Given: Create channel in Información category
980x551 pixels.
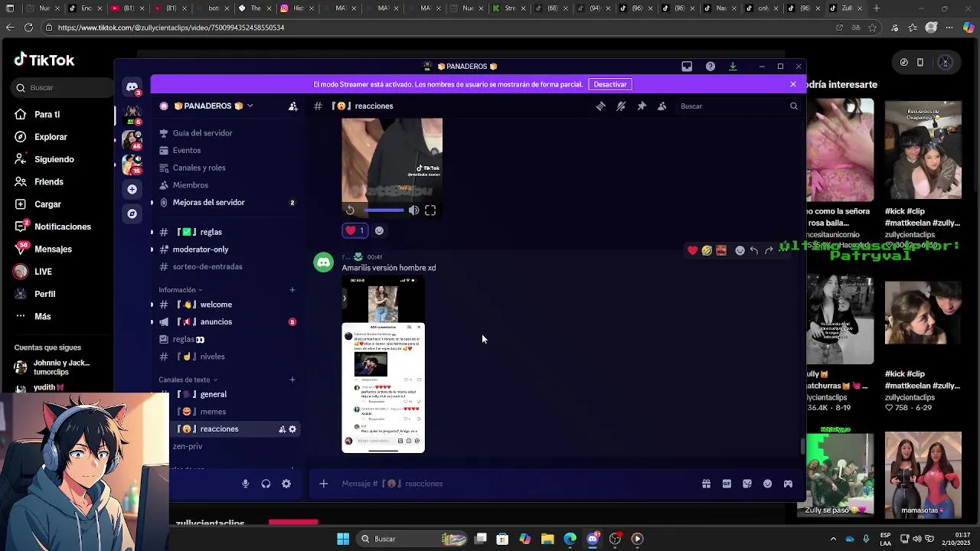Looking at the screenshot, I should click(x=292, y=290).
